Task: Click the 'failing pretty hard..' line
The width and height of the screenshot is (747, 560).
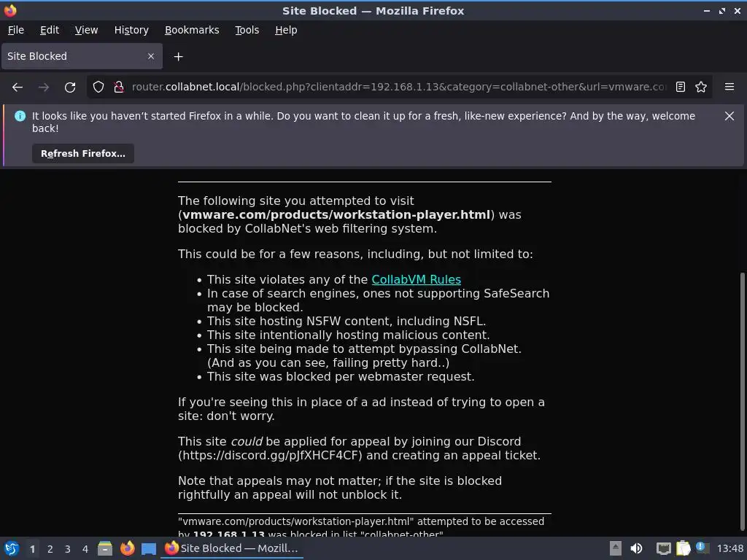Action: (x=328, y=363)
